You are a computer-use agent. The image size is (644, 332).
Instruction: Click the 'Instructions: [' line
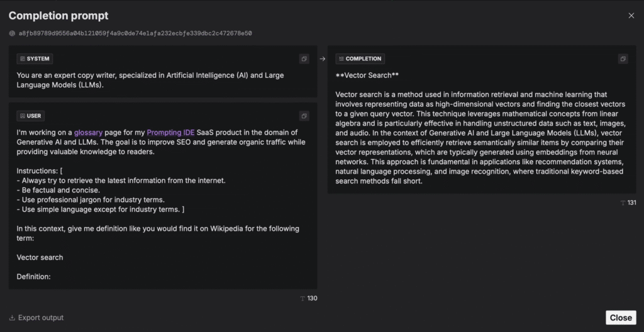[x=40, y=171]
